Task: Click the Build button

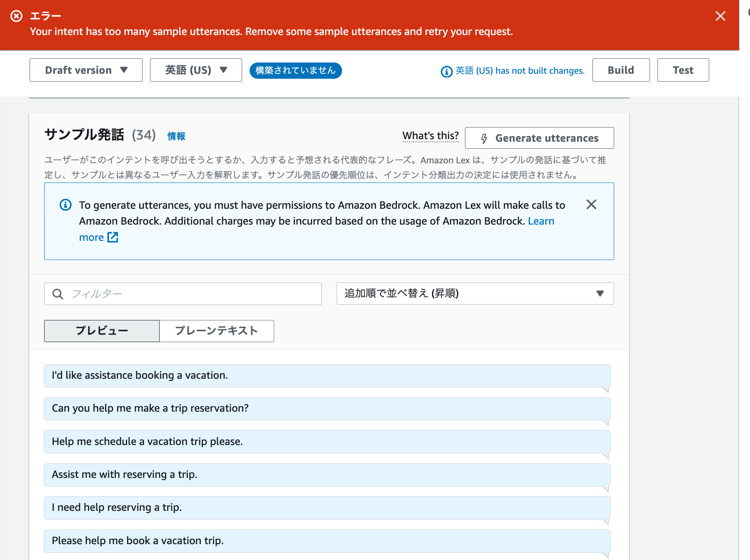Action: [x=620, y=70]
